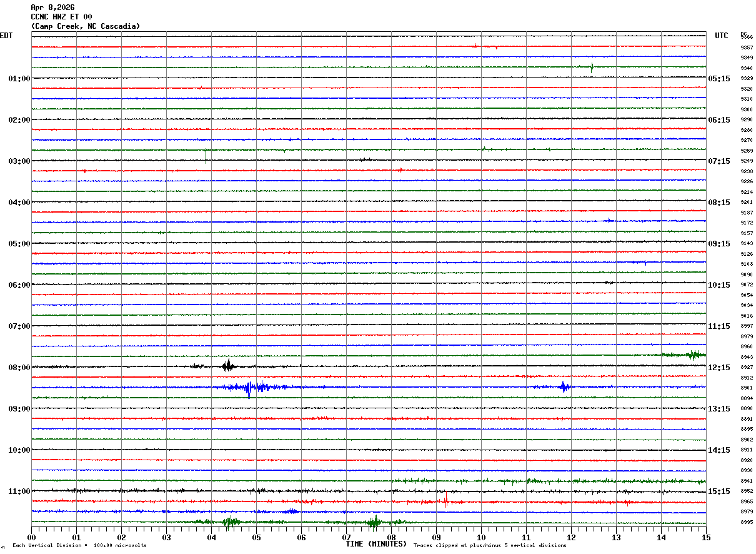Select the DC offset value 9249
Screen dimensions: 756x554
(747, 161)
